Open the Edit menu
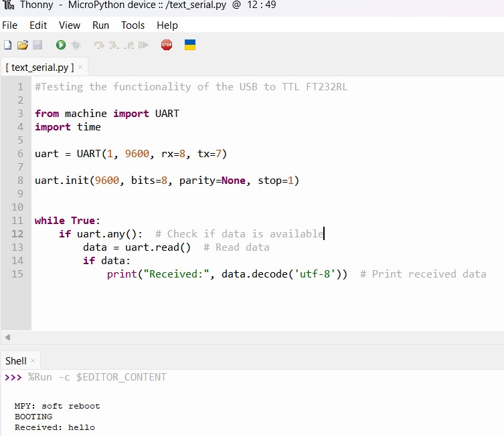This screenshot has width=504, height=436. tap(38, 25)
